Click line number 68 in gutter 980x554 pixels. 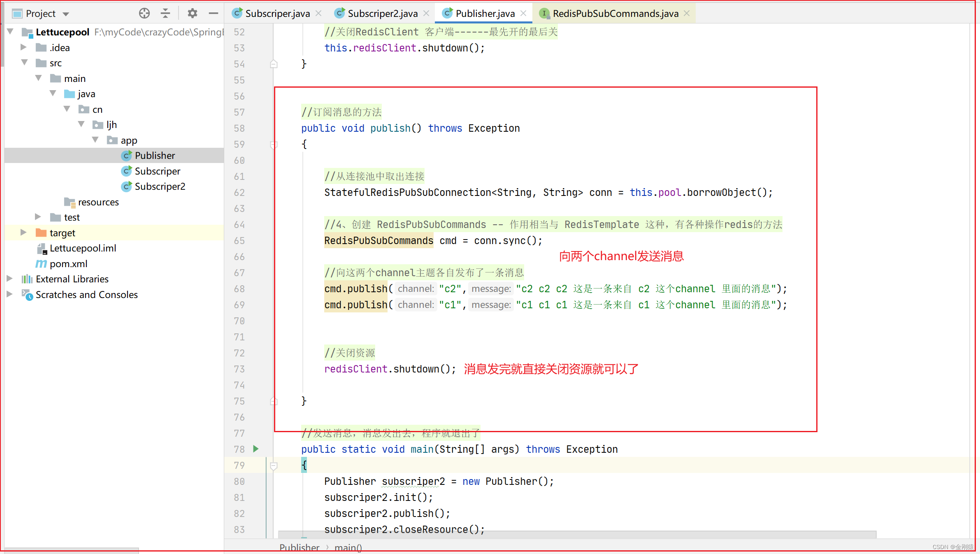tap(239, 289)
